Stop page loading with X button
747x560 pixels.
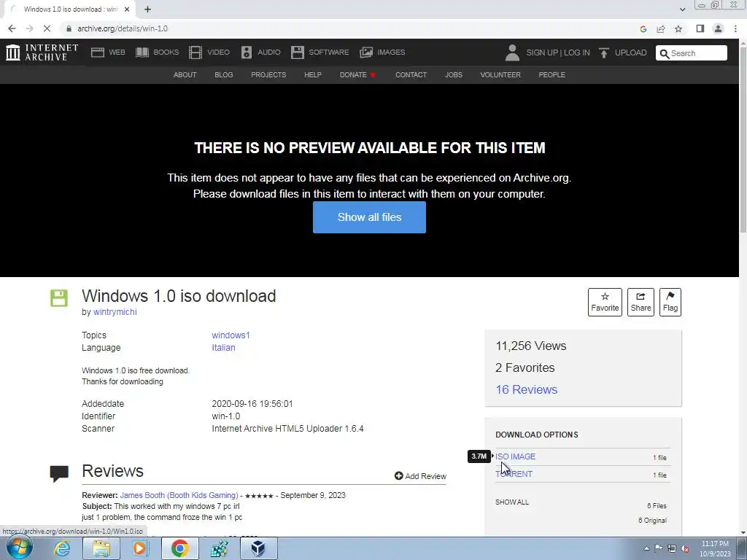47,28
